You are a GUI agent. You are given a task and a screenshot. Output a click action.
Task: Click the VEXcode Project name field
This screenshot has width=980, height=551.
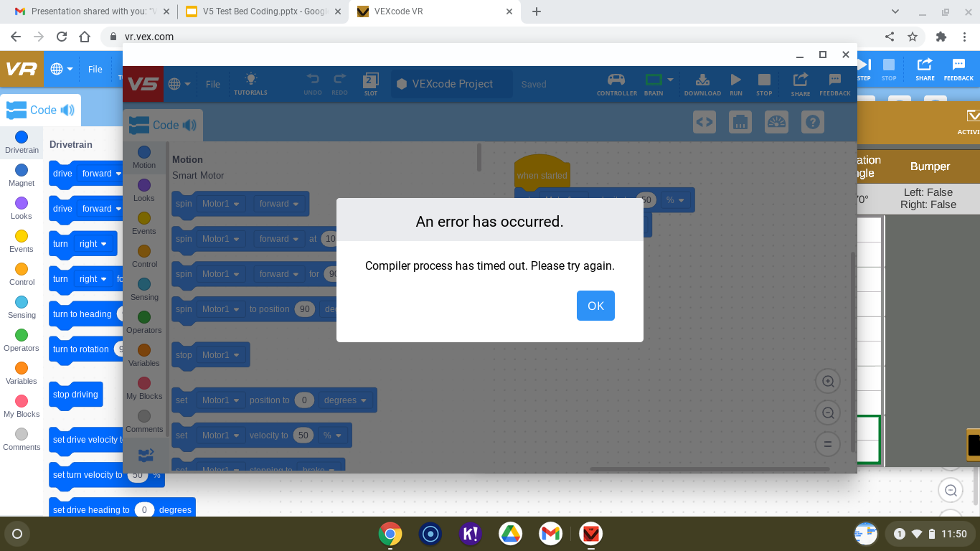point(452,84)
